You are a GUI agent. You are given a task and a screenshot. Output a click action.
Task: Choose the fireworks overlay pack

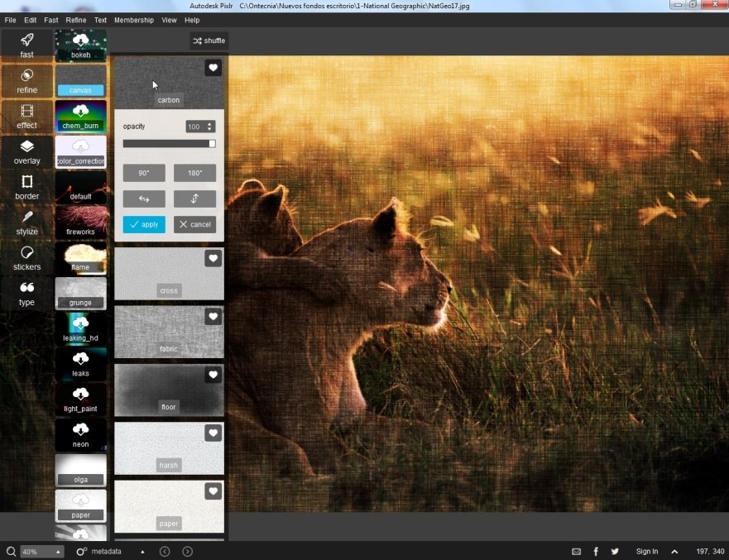[x=80, y=223]
